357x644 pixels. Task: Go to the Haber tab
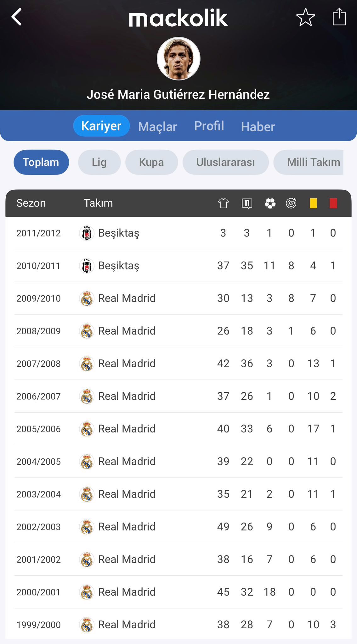[258, 127]
